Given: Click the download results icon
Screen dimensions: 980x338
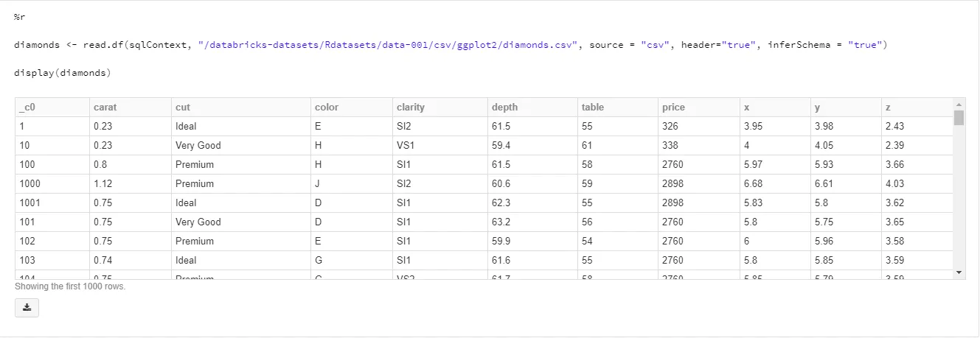Looking at the screenshot, I should (x=27, y=308).
